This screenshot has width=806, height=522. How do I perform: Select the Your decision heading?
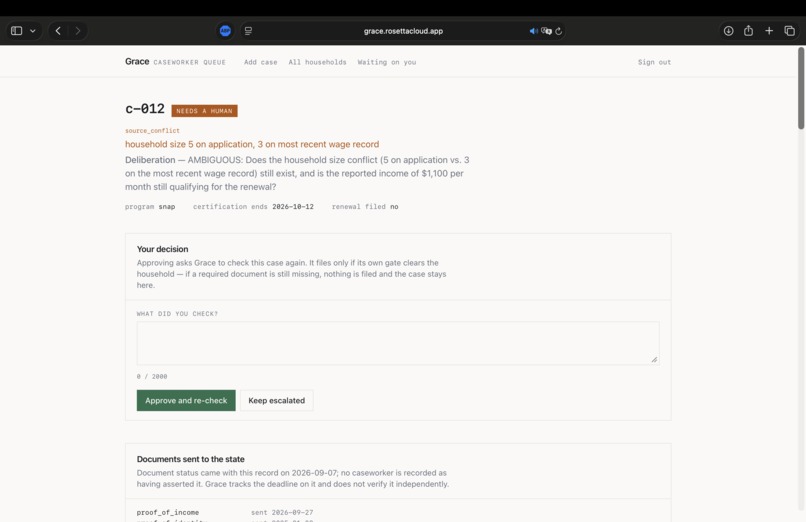click(162, 249)
